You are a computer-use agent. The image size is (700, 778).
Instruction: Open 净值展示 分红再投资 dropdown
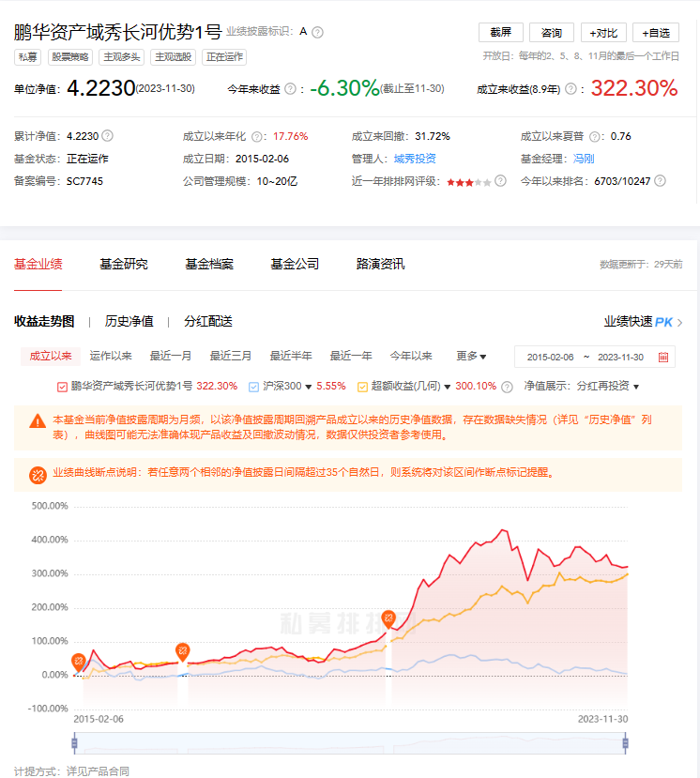coord(607,386)
